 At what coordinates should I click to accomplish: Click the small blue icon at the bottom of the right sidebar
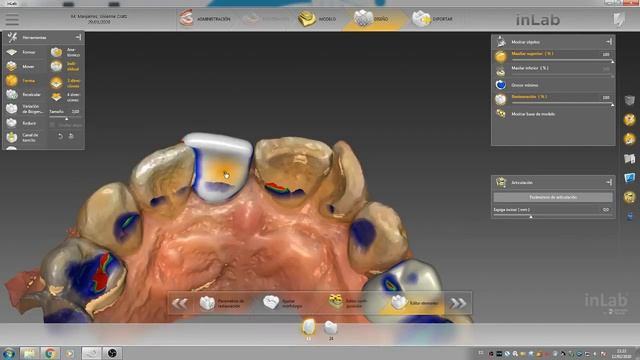point(630,216)
